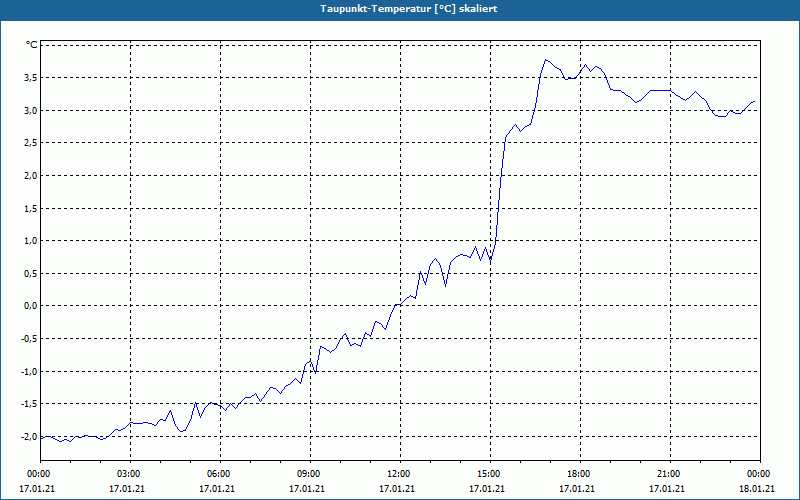Click the -0,5 y-axis value
Viewport: 800px width, 500px height.
30,339
